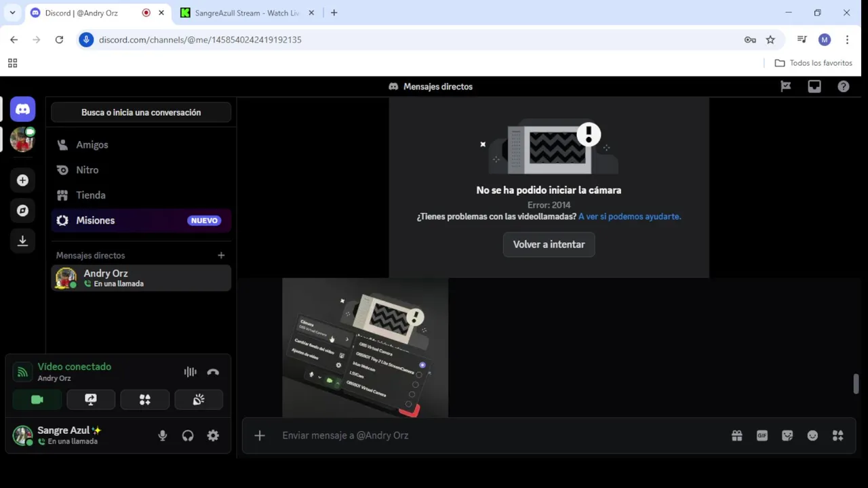Screen dimensions: 868x488
Task: Toggle camera with green video button
Action: pyautogui.click(x=37, y=400)
